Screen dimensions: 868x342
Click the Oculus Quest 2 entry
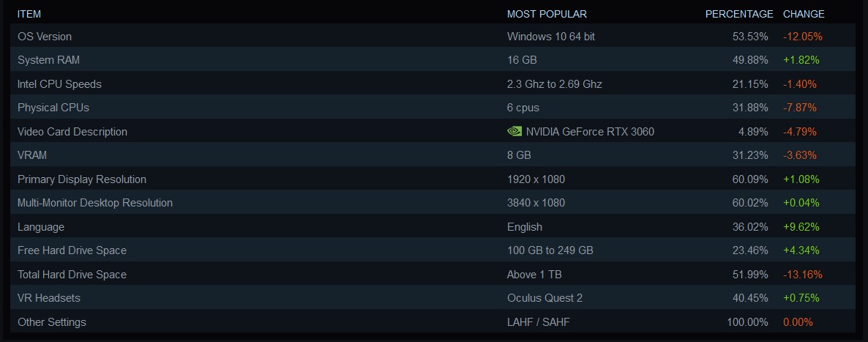(x=545, y=298)
